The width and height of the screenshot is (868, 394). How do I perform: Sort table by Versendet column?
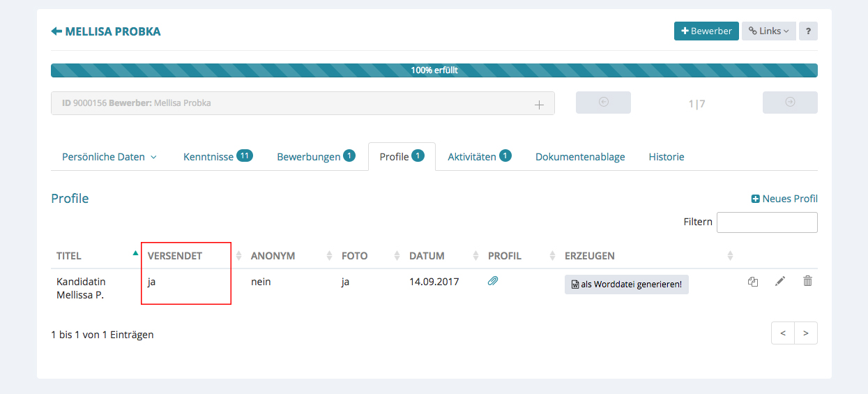pos(175,256)
